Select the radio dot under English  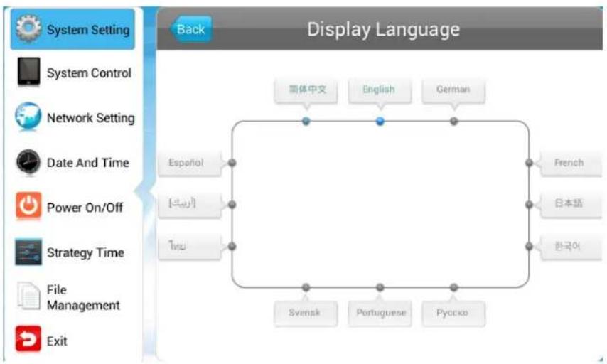point(380,121)
